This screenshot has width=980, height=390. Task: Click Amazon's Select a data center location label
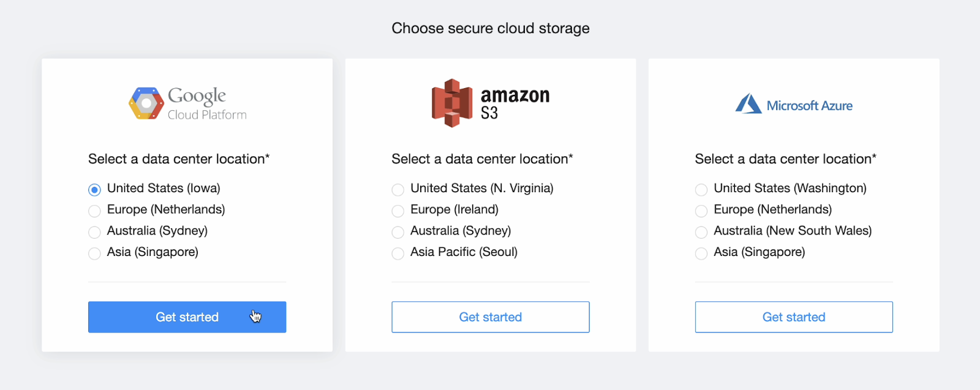(x=482, y=159)
